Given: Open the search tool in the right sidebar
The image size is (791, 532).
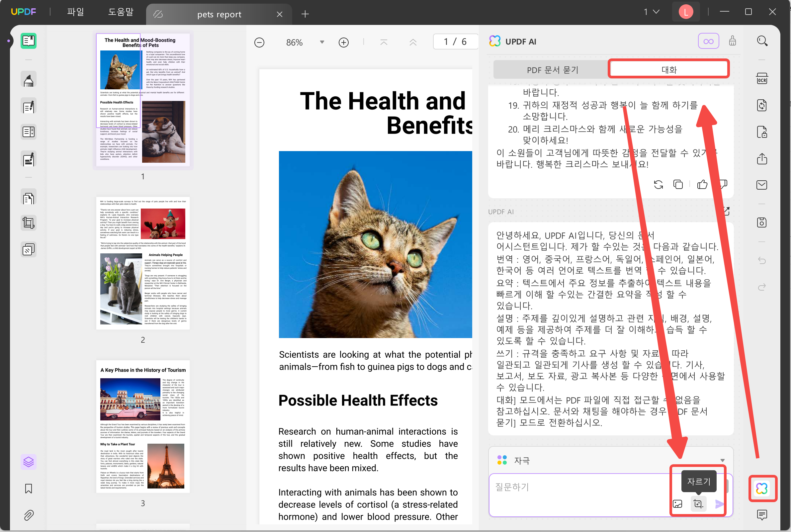Looking at the screenshot, I should [x=762, y=41].
